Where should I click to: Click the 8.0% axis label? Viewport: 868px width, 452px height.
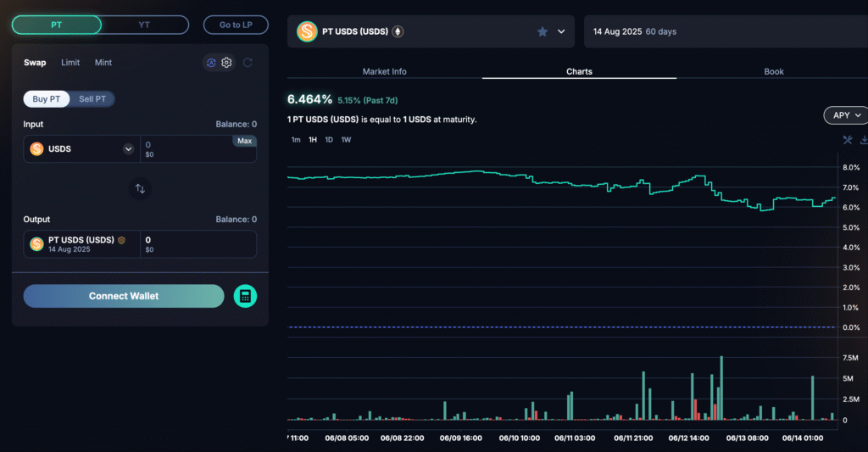851,167
